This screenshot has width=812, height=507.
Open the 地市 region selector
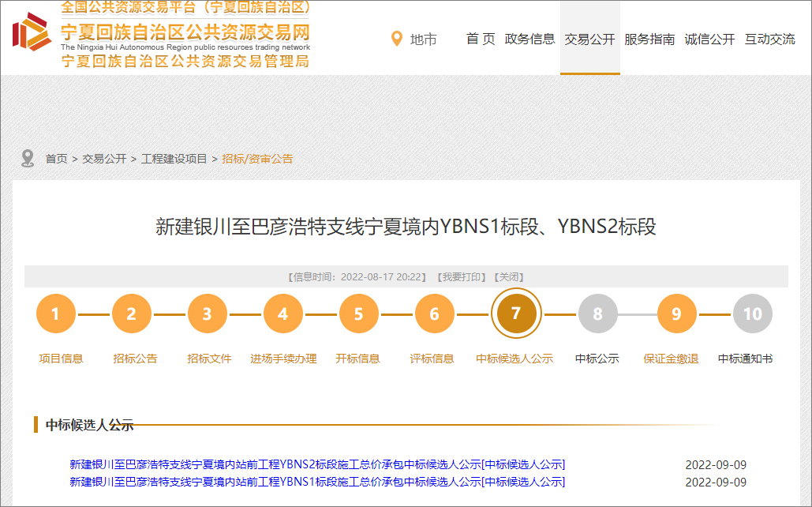423,39
